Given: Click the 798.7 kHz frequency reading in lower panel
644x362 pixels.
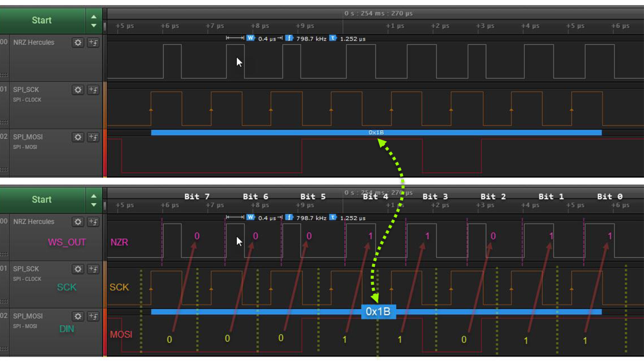Looking at the screenshot, I should click(x=311, y=218).
